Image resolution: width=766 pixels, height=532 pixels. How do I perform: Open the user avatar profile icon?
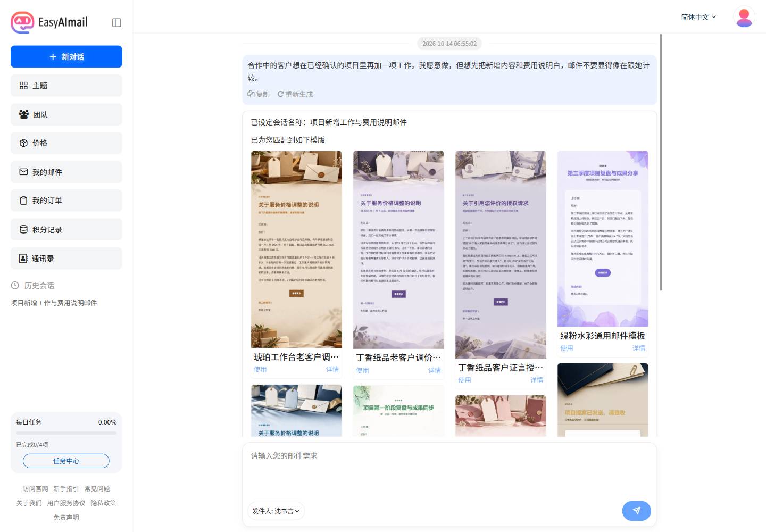coord(744,17)
